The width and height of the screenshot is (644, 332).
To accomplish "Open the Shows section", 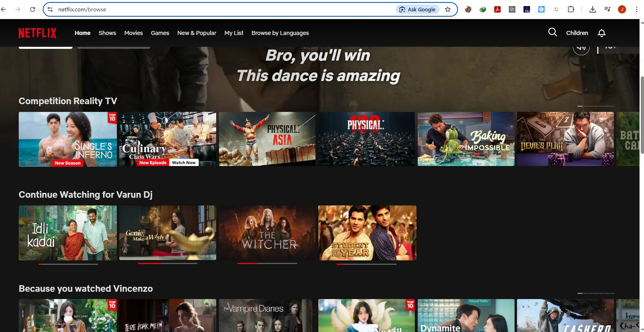I will click(107, 33).
